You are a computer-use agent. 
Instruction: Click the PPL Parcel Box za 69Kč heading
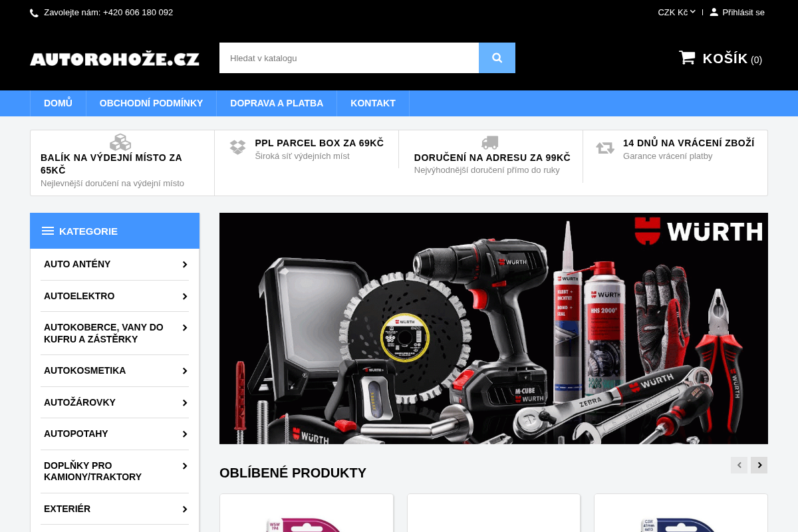319,143
